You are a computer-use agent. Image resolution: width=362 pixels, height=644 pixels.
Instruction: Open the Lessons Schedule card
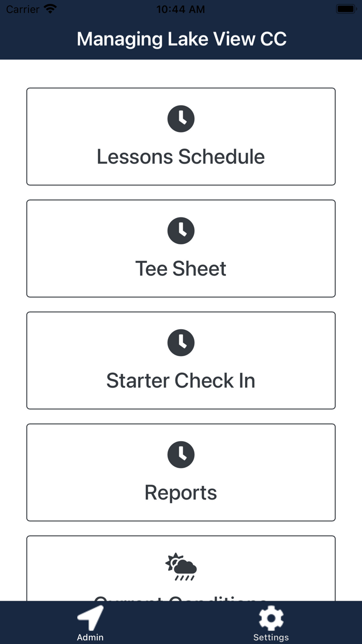click(180, 137)
